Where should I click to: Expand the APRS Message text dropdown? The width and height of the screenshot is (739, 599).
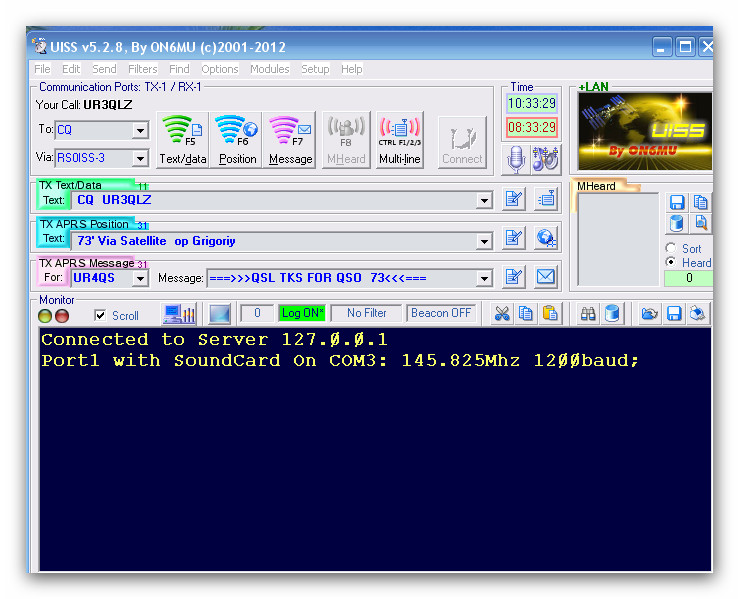tap(484, 279)
